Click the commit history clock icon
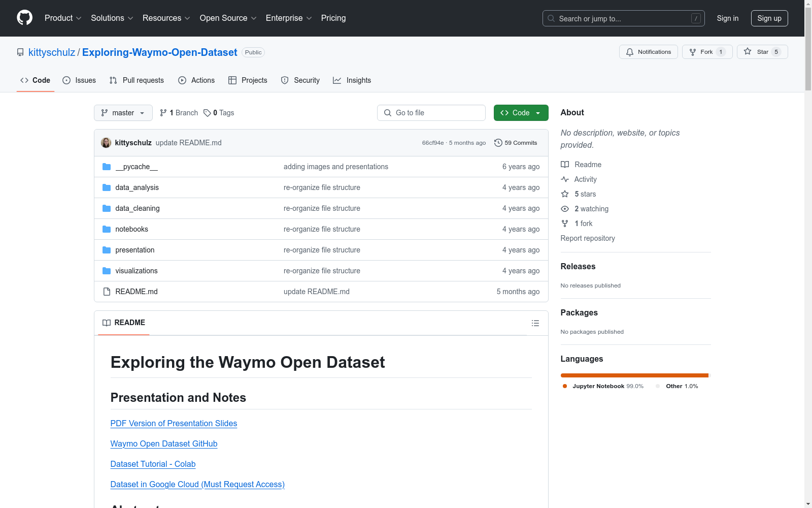Screen dimensions: 812x508 pyautogui.click(x=498, y=143)
